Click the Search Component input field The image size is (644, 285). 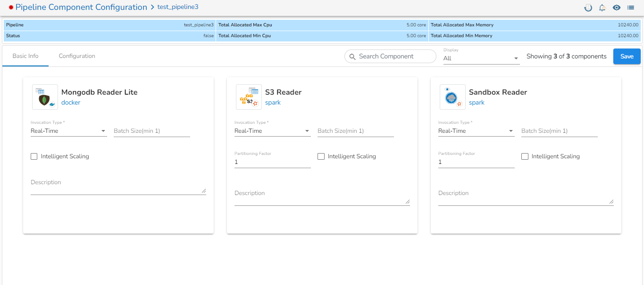[395, 57]
